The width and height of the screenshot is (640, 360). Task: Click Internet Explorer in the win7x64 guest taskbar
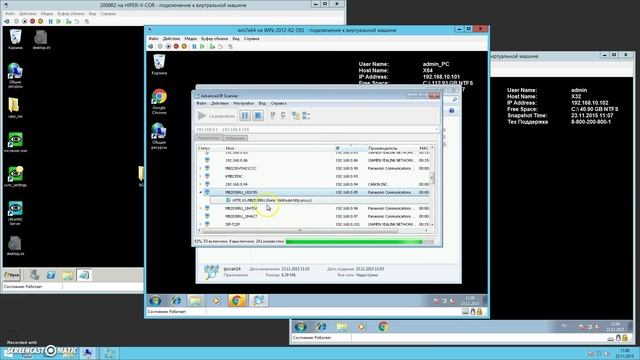(176, 301)
